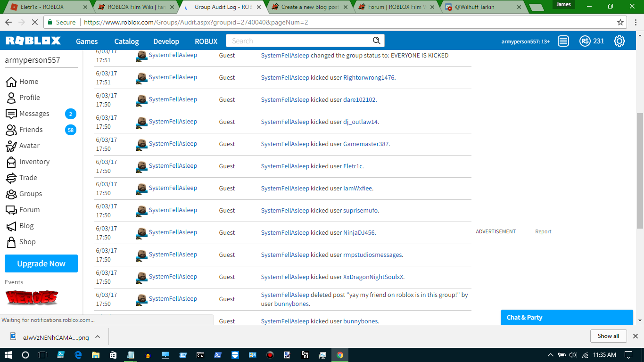Viewport: 644px width, 362px height.
Task: Open kicked user dj_outlaw14 link
Action: (360, 122)
